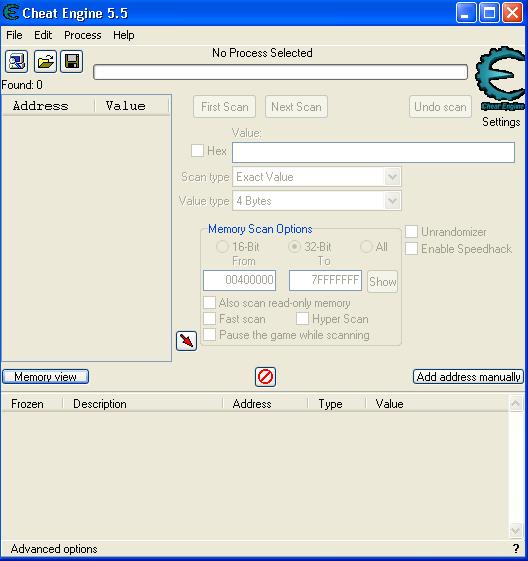Click the address list scroll down arrow

pyautogui.click(x=515, y=530)
